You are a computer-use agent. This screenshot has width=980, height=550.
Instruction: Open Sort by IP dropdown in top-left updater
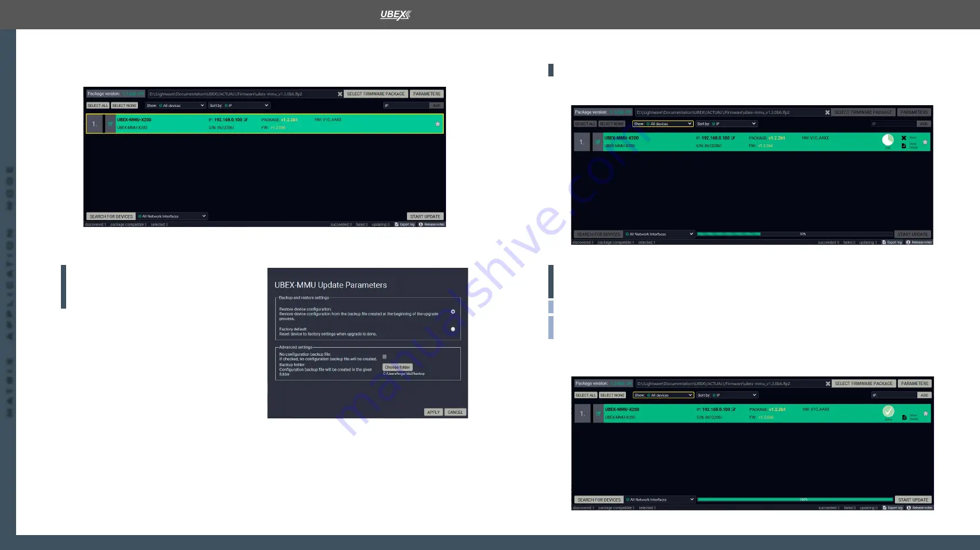point(239,105)
